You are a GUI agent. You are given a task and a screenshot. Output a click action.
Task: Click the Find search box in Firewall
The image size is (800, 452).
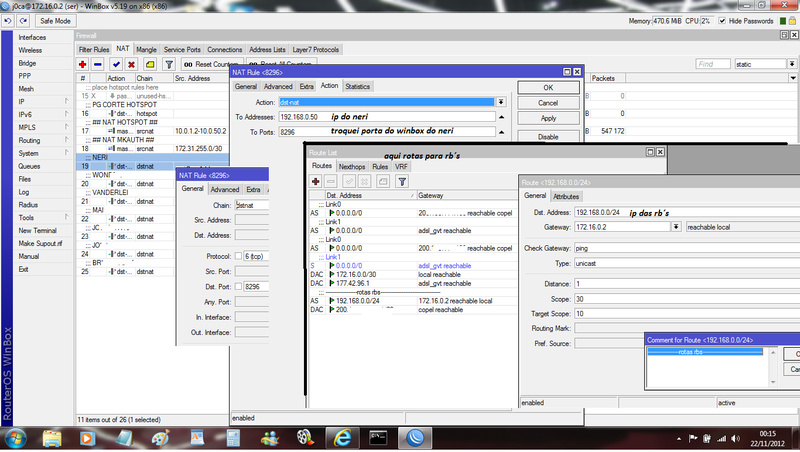click(713, 64)
